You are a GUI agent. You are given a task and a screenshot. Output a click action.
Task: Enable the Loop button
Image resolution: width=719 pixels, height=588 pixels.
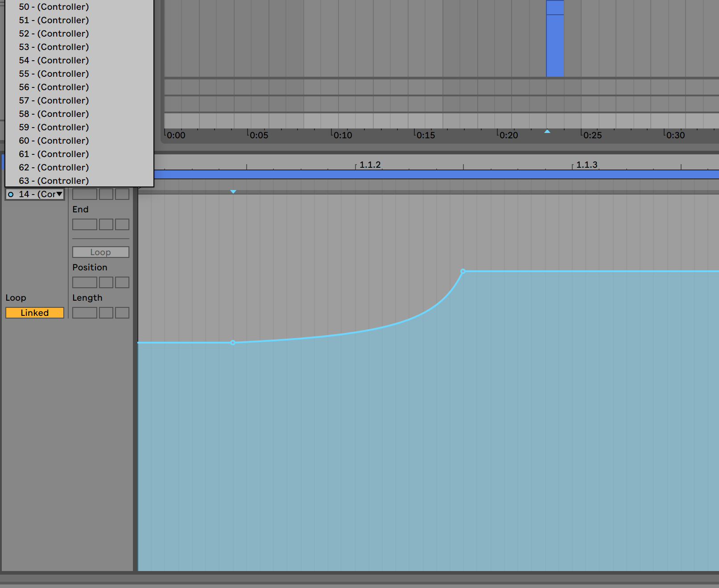100,252
